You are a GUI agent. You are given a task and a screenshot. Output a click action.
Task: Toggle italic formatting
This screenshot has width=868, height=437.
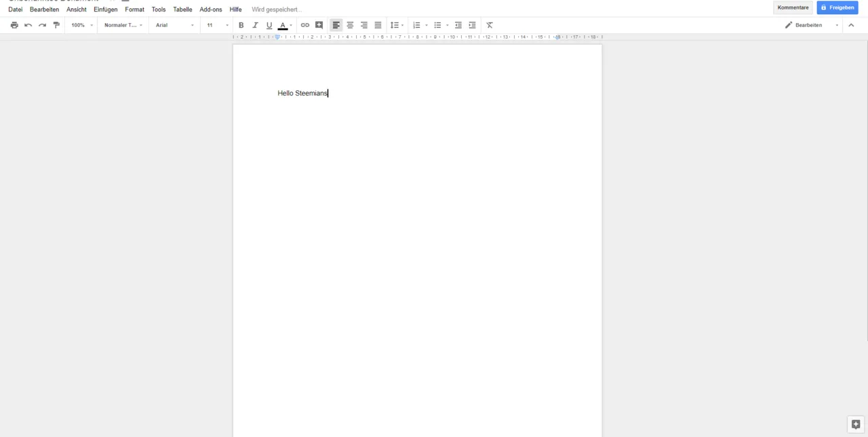[x=255, y=25]
